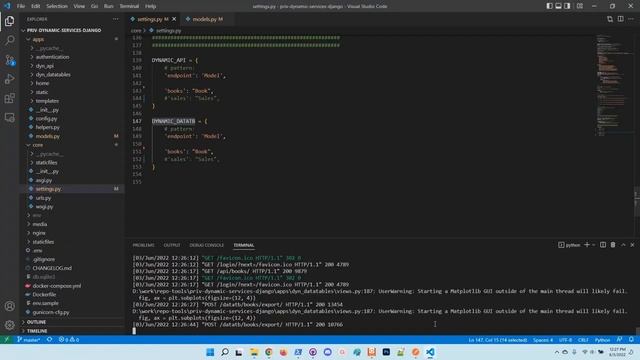Screen dimensions: 640x360
Task: Open errors and warnings count in status bar
Action: pos(69,340)
